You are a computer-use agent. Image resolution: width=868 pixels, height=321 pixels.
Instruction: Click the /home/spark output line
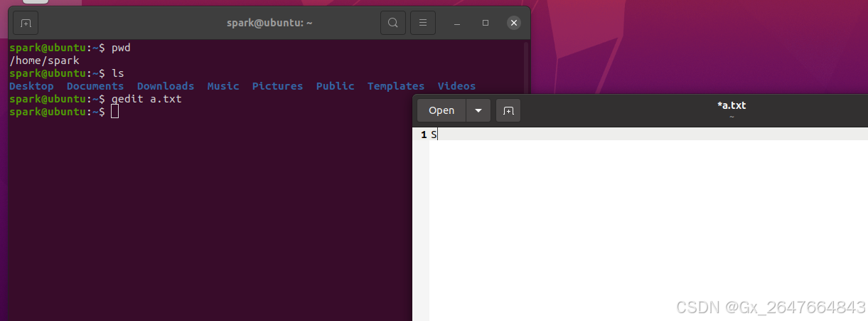44,60
